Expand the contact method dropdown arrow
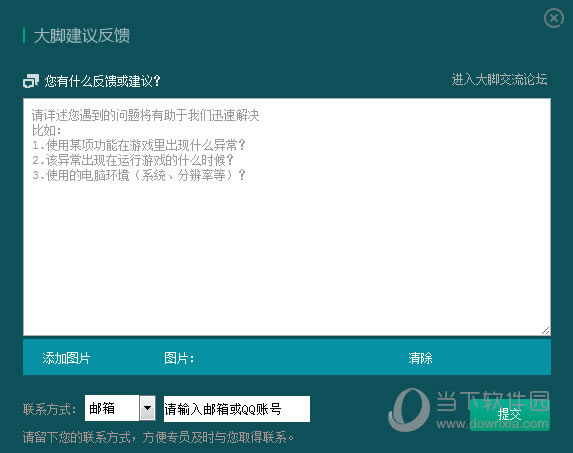Viewport: 573px width, 453px height. (x=147, y=408)
